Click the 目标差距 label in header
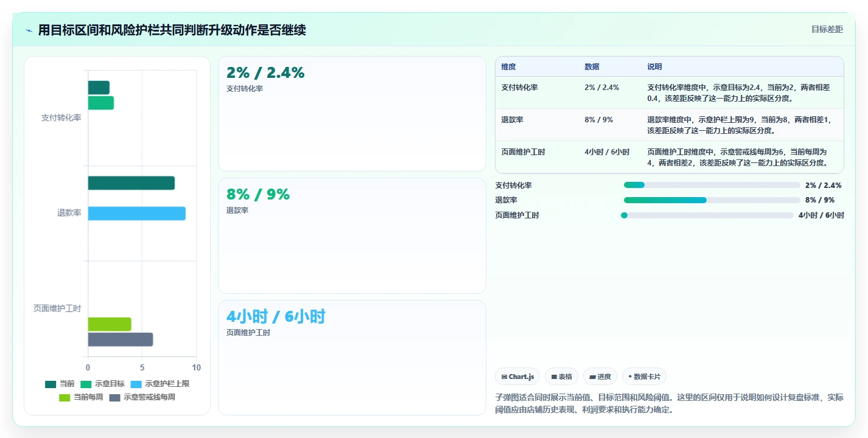The height and width of the screenshot is (438, 868). (x=827, y=29)
